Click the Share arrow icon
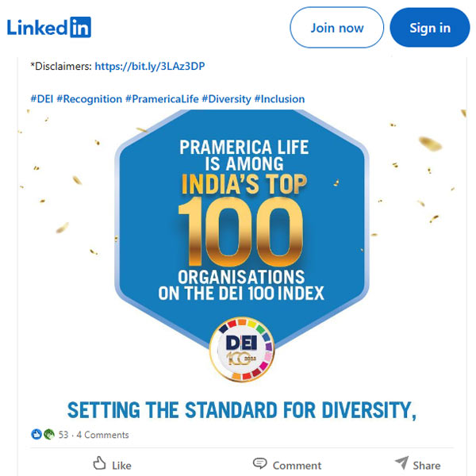This screenshot has width=476, height=476. pyautogui.click(x=401, y=463)
